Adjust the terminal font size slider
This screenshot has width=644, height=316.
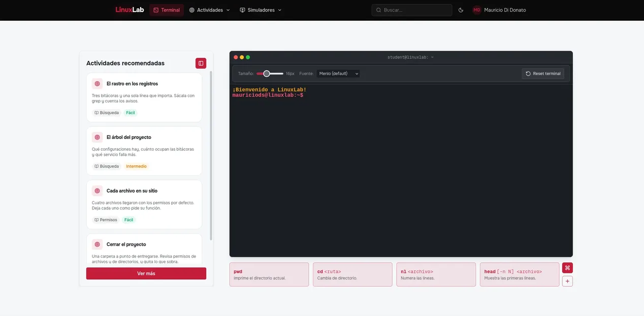tap(270, 74)
